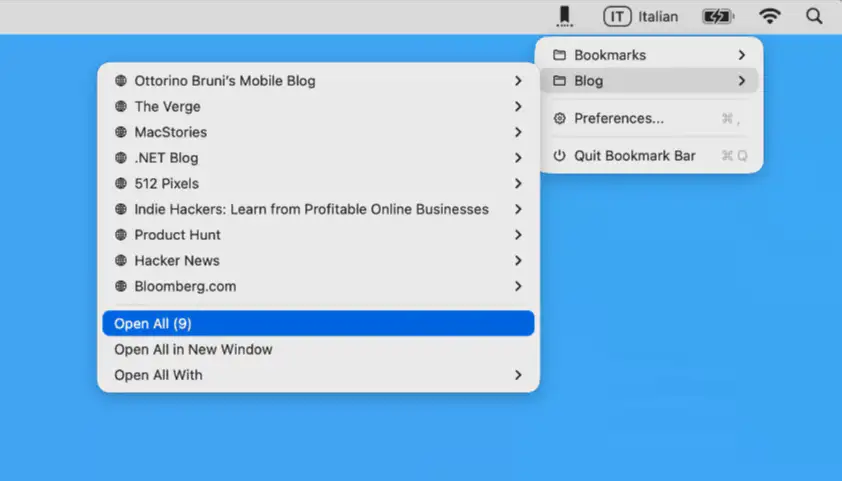Screen dimensions: 842x481
Task: Open Ottorino Bruni's Mobile Blog bookmark
Action: point(225,81)
